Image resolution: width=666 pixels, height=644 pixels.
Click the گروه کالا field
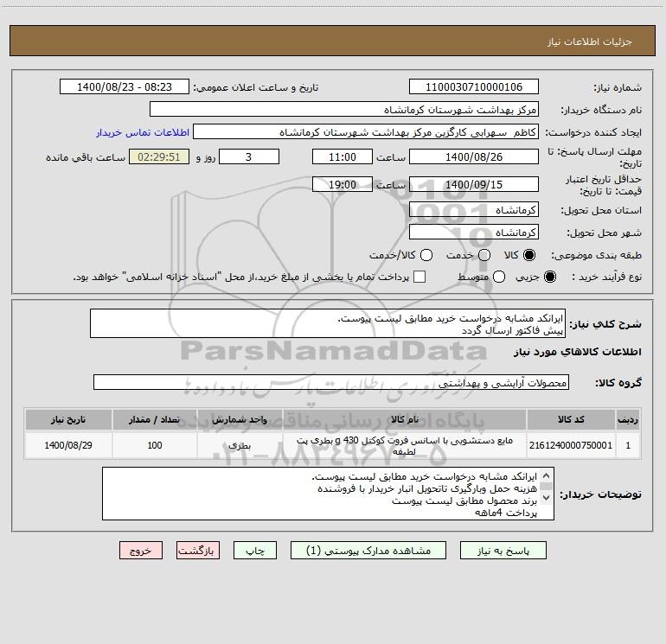(331, 382)
